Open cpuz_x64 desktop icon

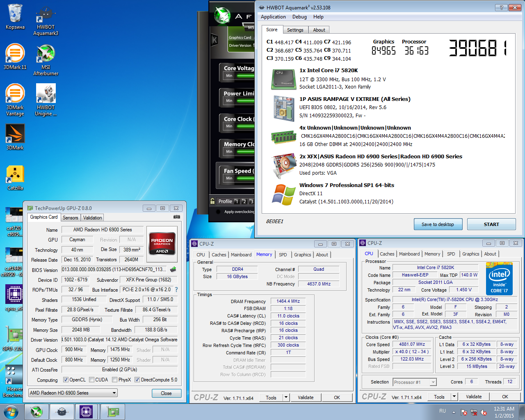click(x=14, y=298)
